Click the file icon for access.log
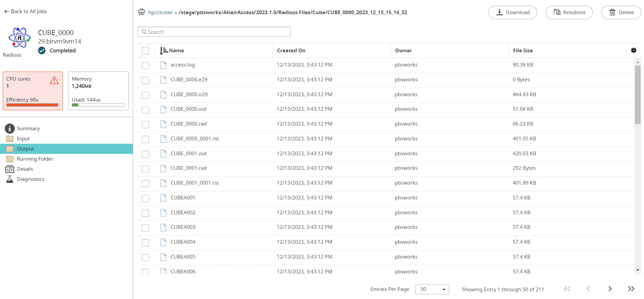 click(x=163, y=65)
